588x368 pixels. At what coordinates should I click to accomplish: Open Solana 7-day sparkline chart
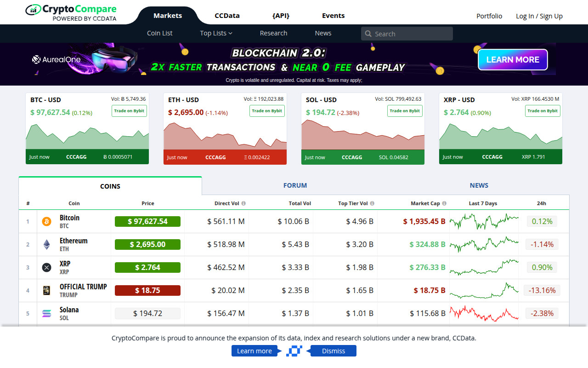coord(484,314)
